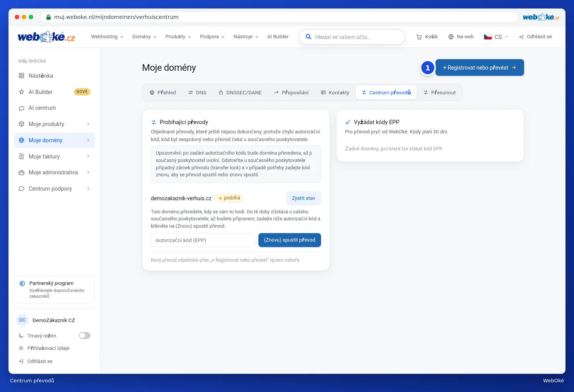This screenshot has width=574, height=392.
Task: Expand Moje produkty in sidebar
Action: point(54,124)
